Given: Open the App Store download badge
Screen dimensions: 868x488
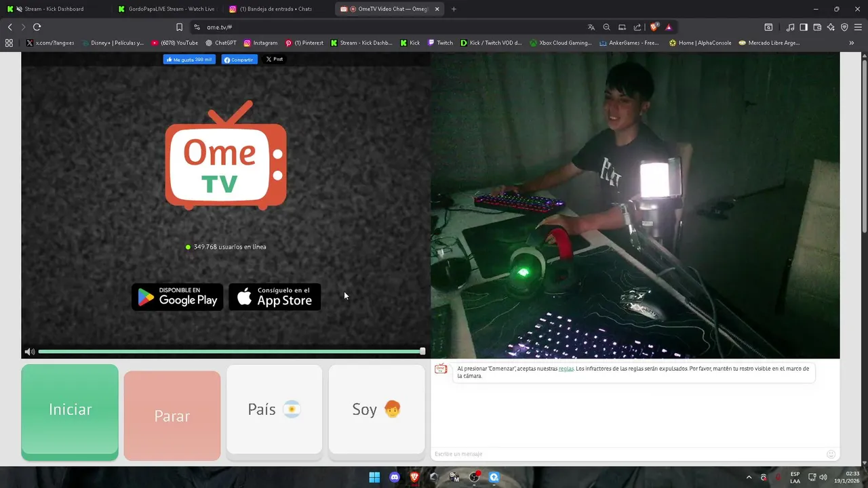Looking at the screenshot, I should [x=275, y=297].
